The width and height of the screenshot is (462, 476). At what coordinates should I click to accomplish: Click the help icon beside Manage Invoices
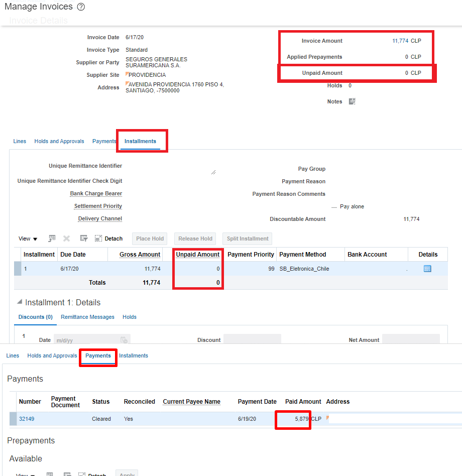click(x=80, y=7)
